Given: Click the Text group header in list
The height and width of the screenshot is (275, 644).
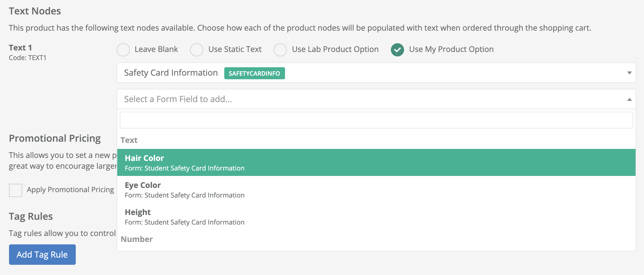Looking at the screenshot, I should [x=129, y=140].
